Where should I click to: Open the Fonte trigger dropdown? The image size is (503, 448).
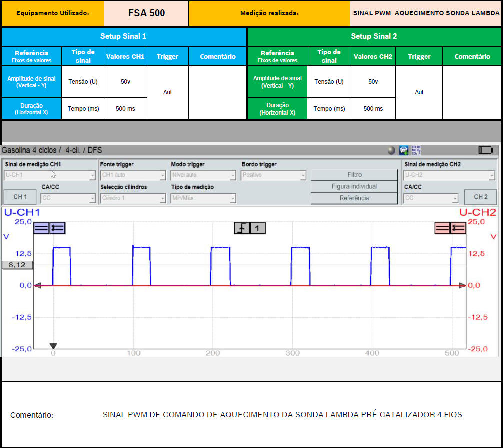(x=133, y=175)
